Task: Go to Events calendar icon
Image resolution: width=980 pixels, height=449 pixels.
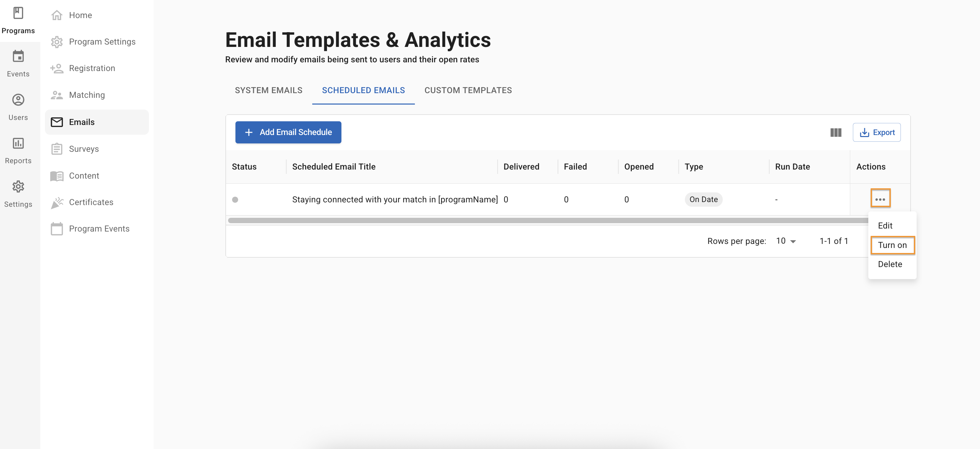Action: 18,56
